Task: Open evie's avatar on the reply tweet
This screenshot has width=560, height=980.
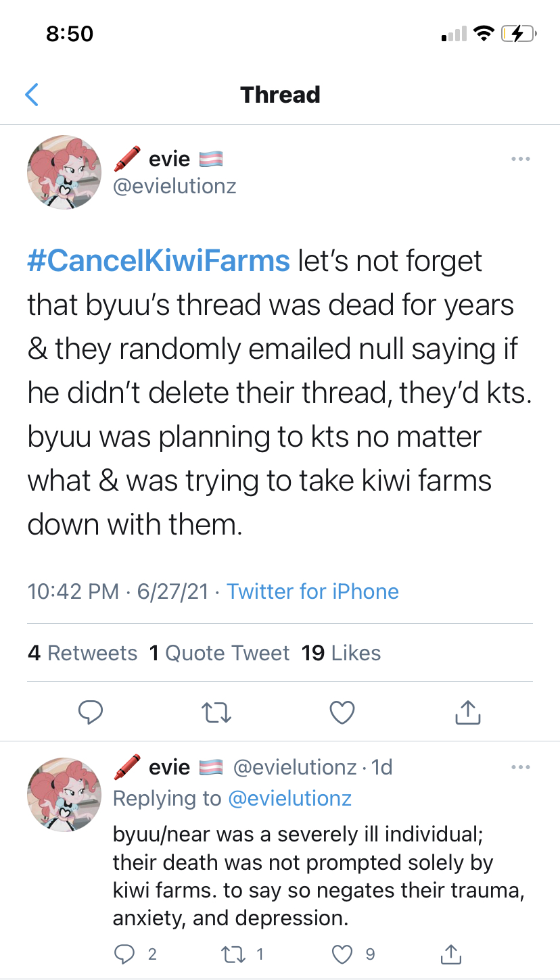Action: click(64, 794)
